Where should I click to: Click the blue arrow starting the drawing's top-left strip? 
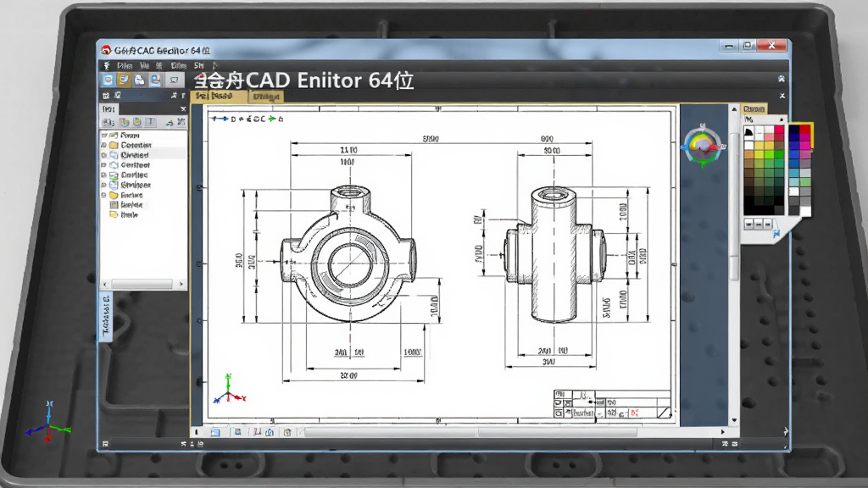pyautogui.click(x=220, y=119)
